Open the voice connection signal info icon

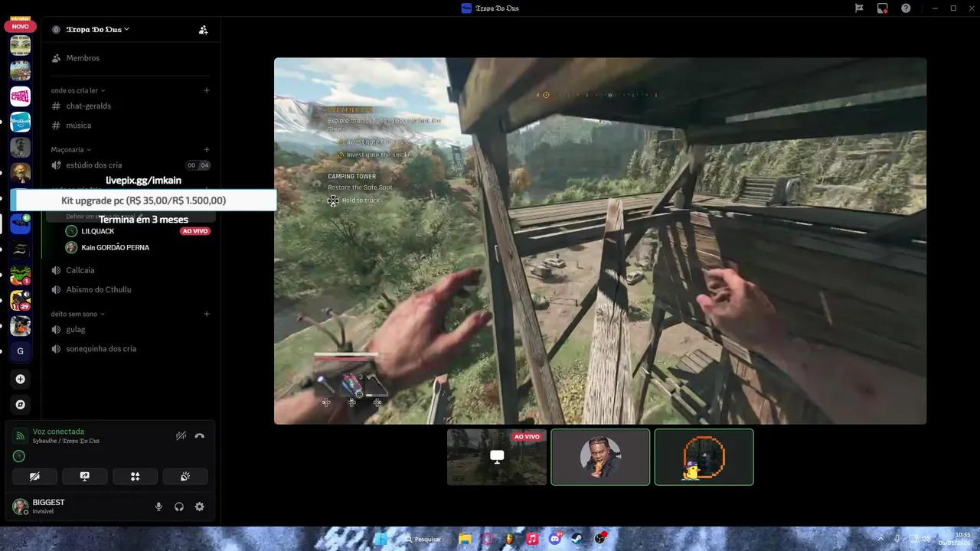[x=21, y=435]
